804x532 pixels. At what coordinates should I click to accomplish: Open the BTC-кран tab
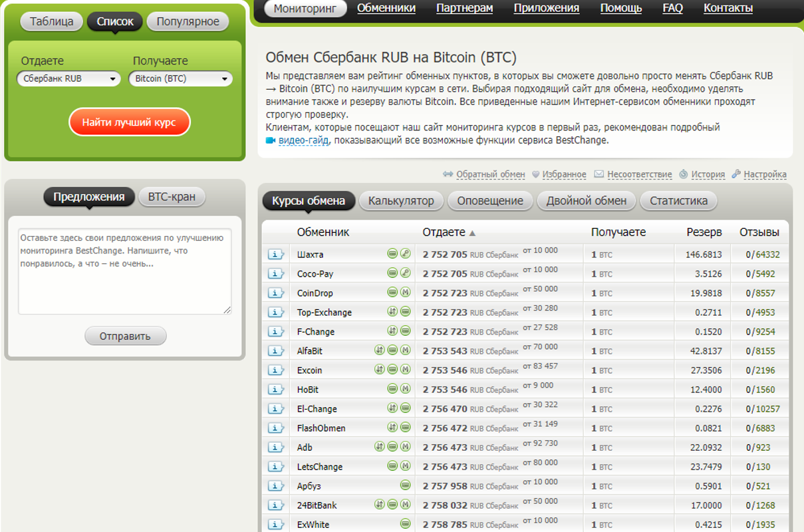(172, 197)
